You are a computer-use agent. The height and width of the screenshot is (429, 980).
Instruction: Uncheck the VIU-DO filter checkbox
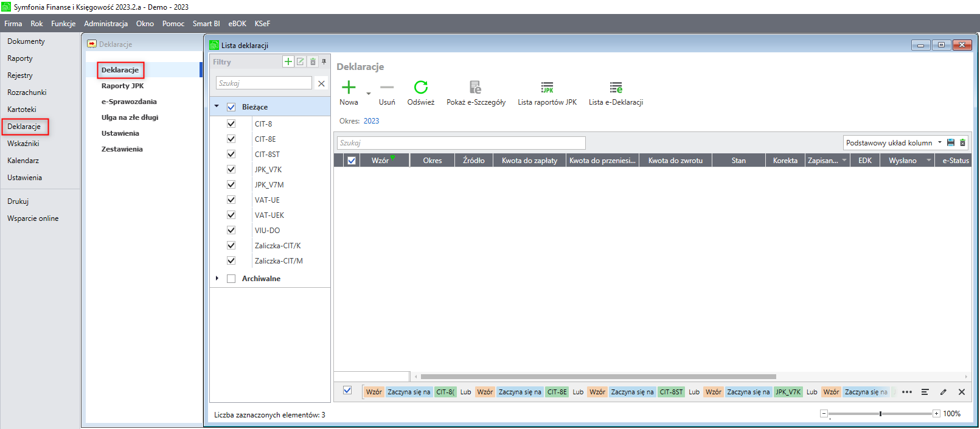click(x=231, y=230)
